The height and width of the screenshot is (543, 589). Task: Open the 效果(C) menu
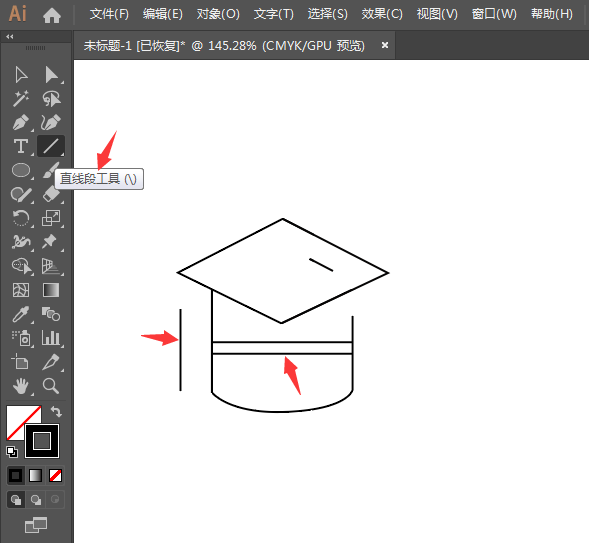coord(382,14)
